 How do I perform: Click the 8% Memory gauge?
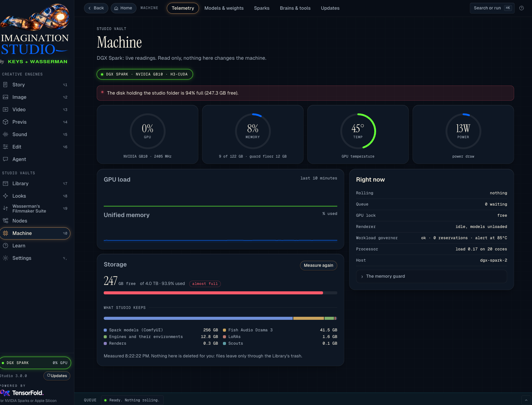(253, 131)
